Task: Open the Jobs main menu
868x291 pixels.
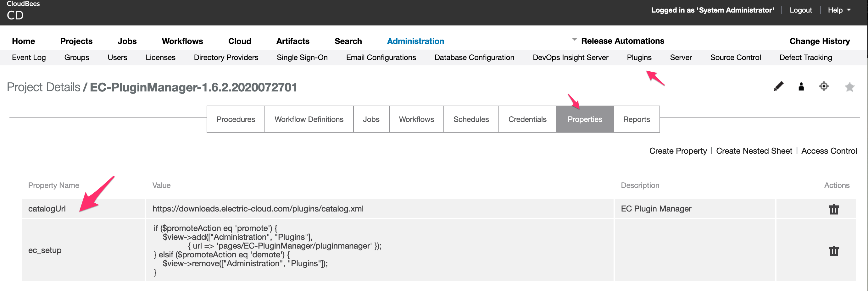Action: [127, 41]
